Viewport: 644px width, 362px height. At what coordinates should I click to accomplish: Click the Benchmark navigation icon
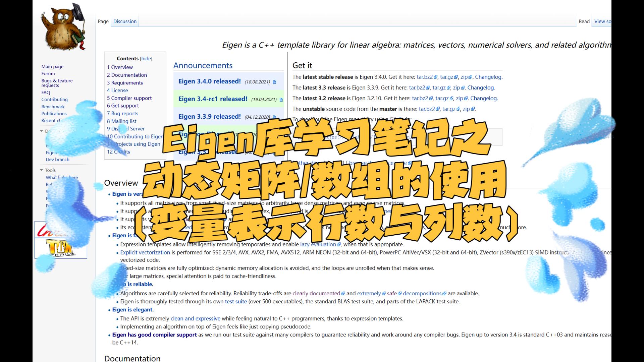coord(53,106)
